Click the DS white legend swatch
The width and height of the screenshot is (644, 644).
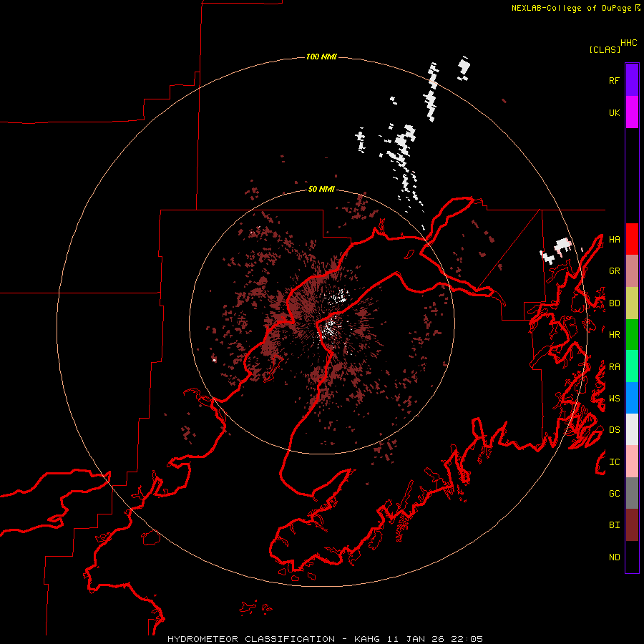[x=632, y=429]
